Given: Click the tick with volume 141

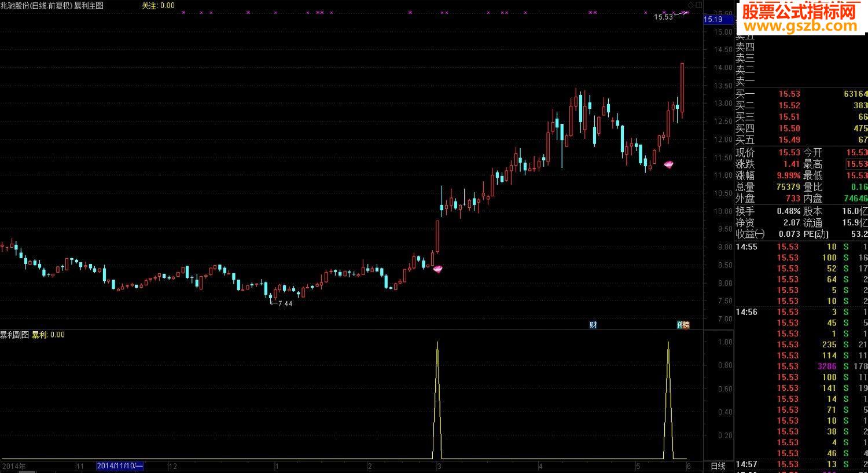Looking at the screenshot, I should pos(829,388).
